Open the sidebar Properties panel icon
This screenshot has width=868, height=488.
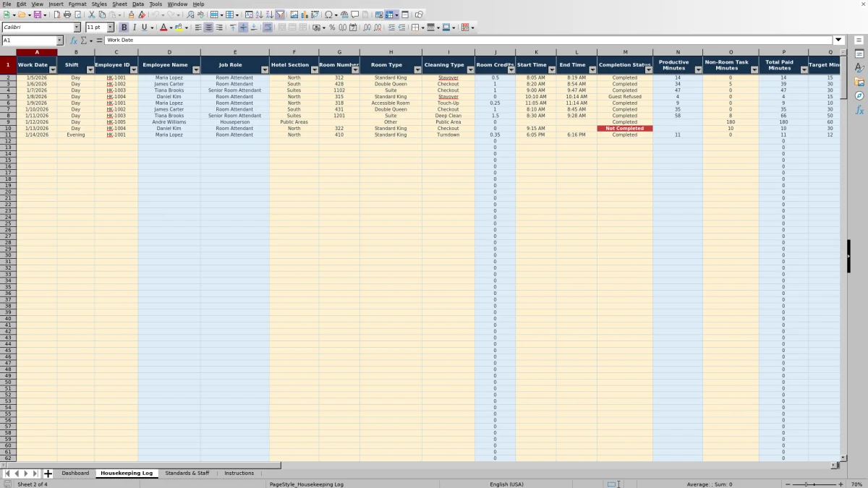(859, 54)
